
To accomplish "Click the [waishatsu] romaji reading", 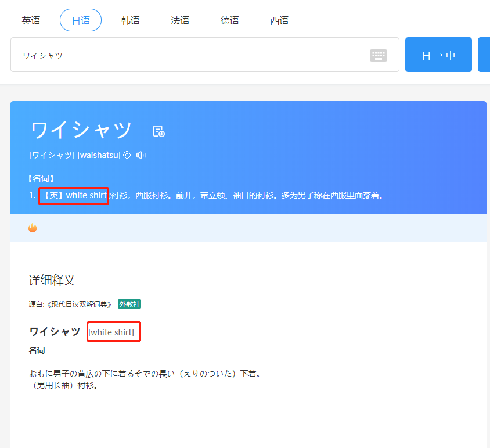I will click(x=99, y=155).
